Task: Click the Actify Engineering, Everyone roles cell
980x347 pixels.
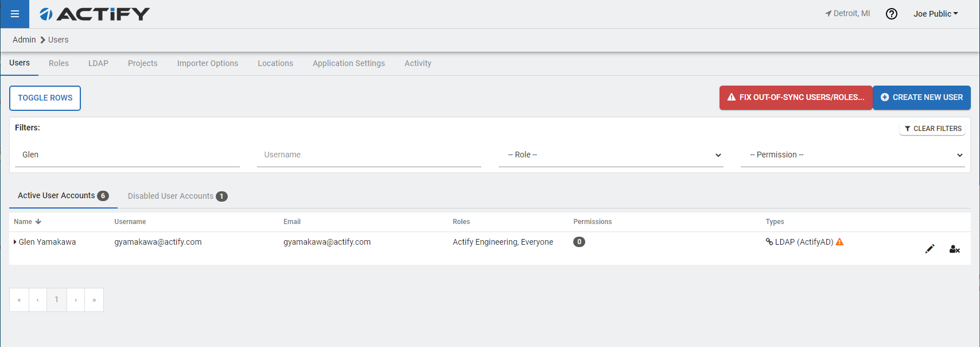Action: pos(503,242)
